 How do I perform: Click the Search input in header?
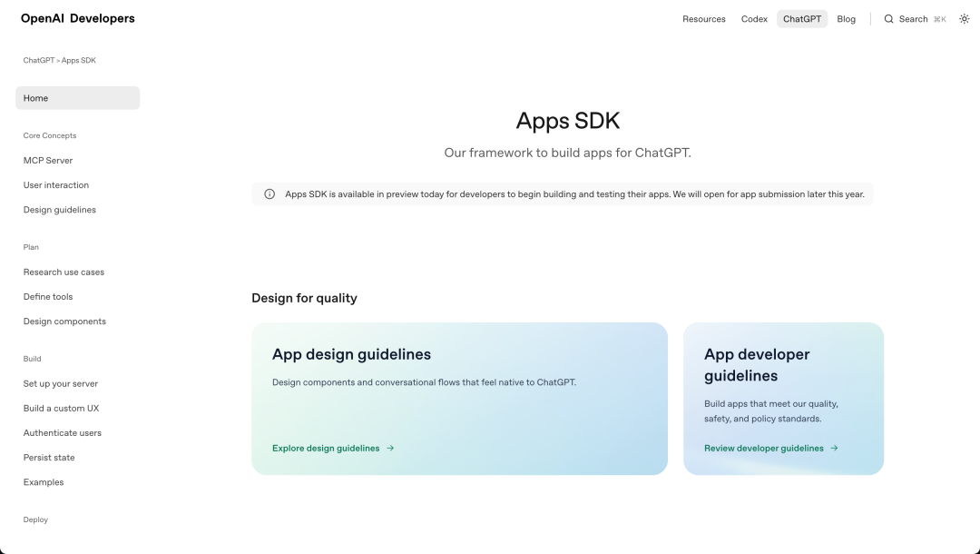(915, 19)
